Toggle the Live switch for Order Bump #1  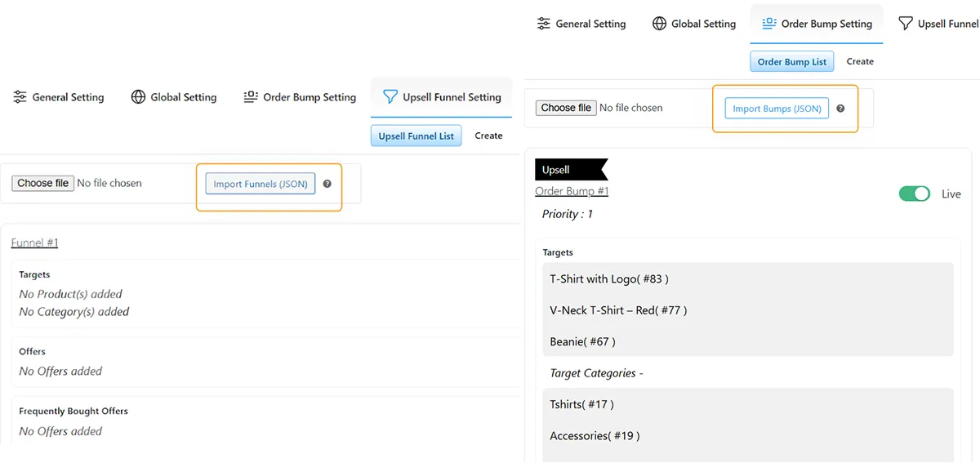click(915, 194)
